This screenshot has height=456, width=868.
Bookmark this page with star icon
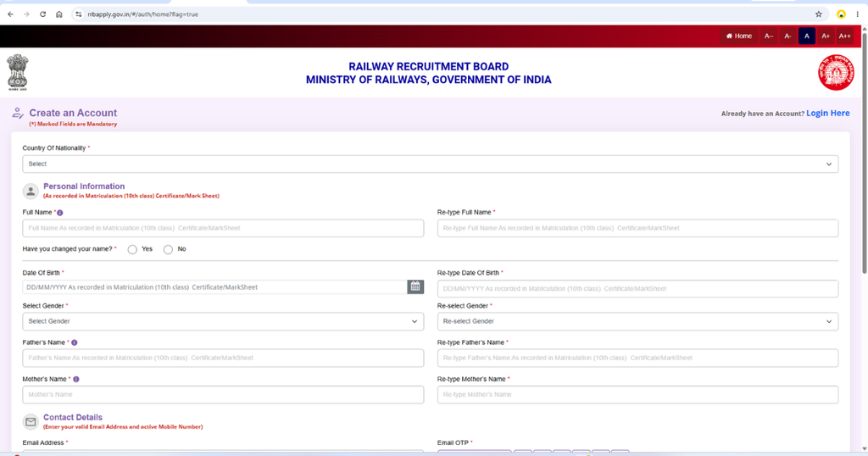coord(819,14)
